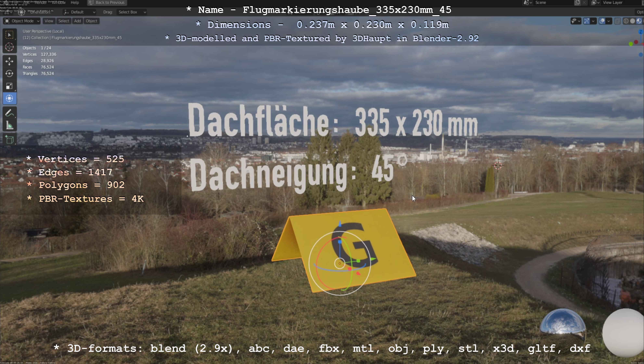Select the Add Cube tool
This screenshot has width=644, height=364.
[x=9, y=140]
